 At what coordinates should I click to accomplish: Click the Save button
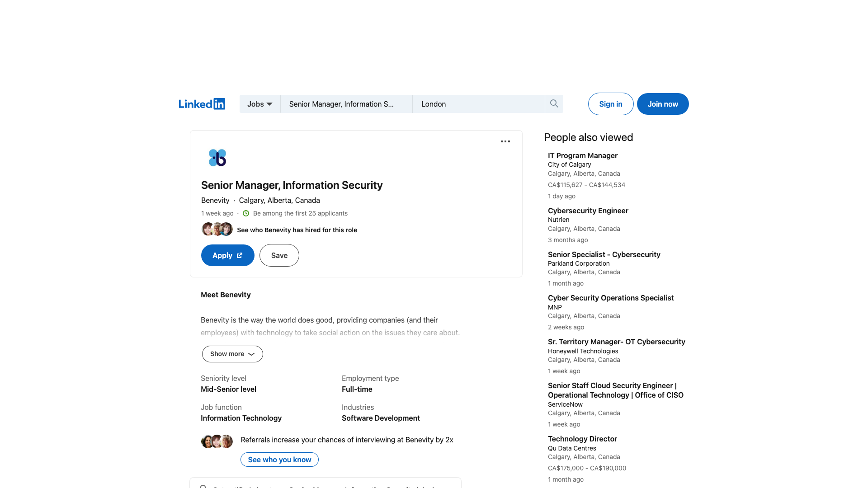(279, 255)
